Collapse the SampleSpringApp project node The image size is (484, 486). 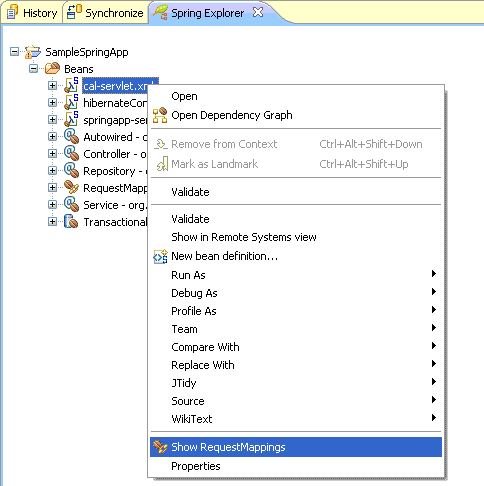coord(14,52)
